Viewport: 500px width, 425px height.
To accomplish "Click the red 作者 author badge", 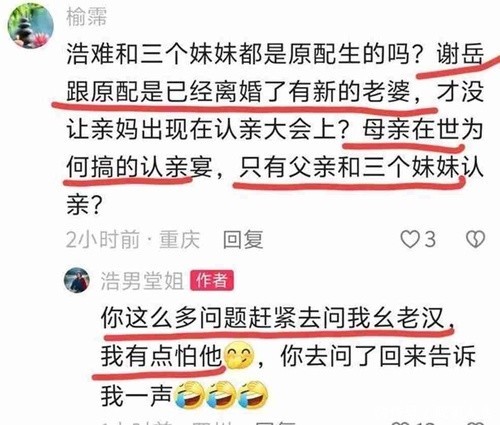I will pyautogui.click(x=212, y=281).
